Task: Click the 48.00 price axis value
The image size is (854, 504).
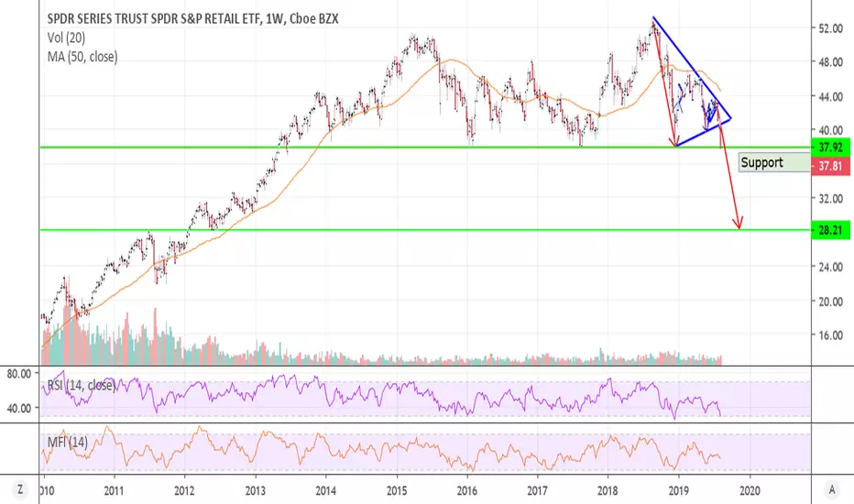Action: pyautogui.click(x=830, y=62)
